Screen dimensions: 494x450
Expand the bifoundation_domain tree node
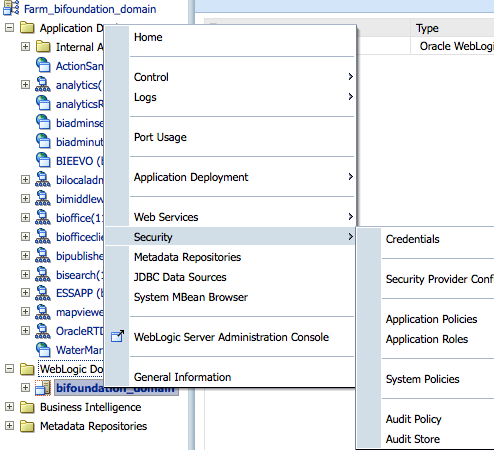pos(25,387)
